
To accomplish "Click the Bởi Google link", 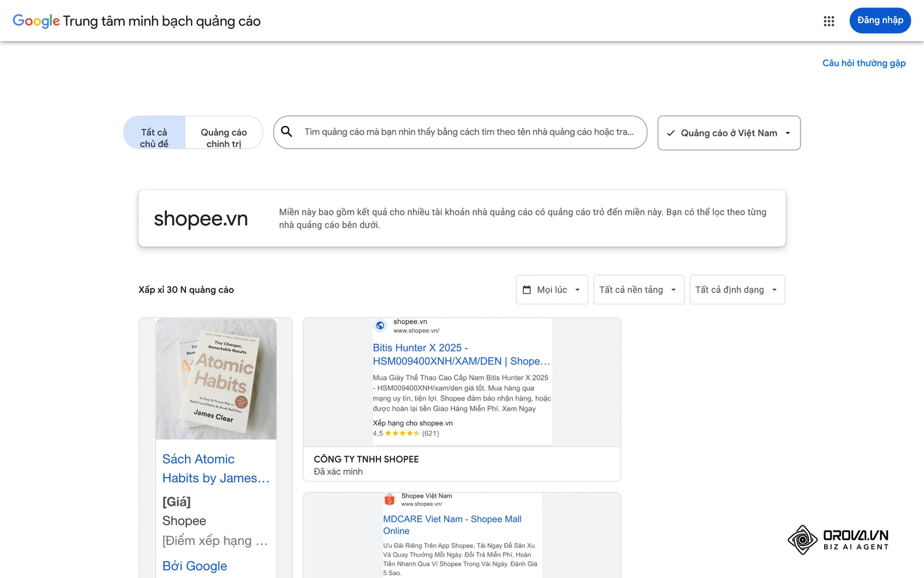I will coord(195,566).
